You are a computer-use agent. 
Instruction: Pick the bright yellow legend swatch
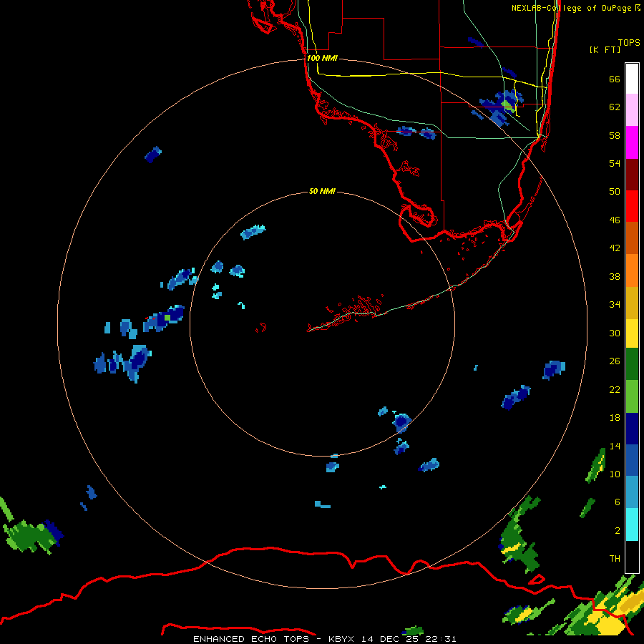coord(632,333)
